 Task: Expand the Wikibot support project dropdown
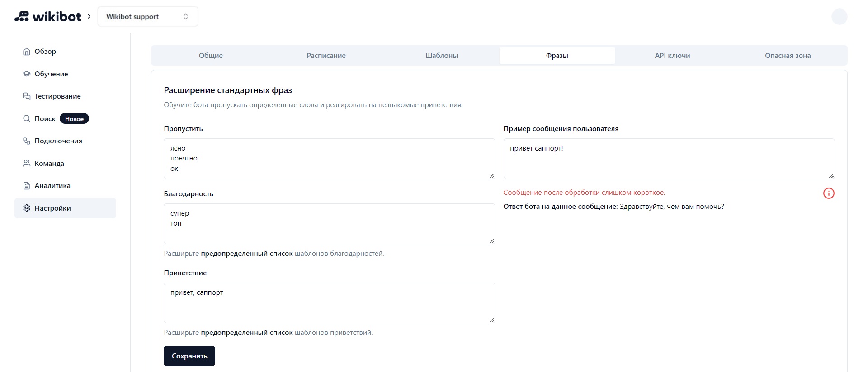pyautogui.click(x=148, y=17)
